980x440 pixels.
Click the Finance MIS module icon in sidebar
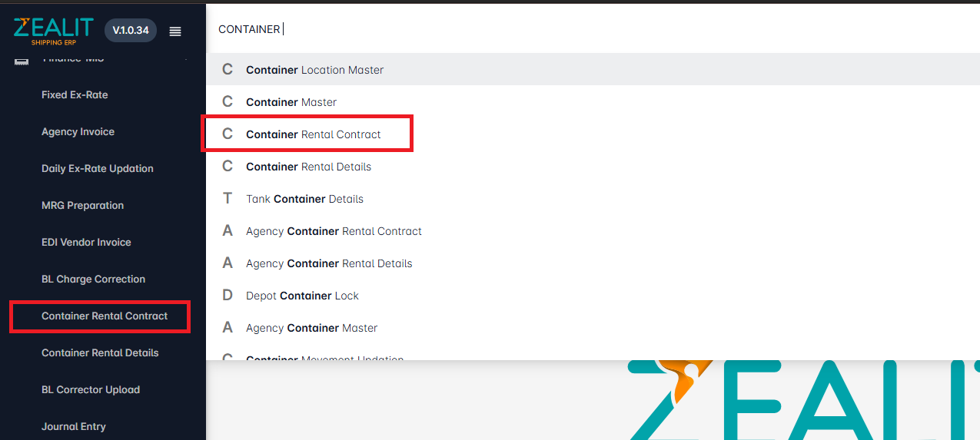(x=22, y=59)
